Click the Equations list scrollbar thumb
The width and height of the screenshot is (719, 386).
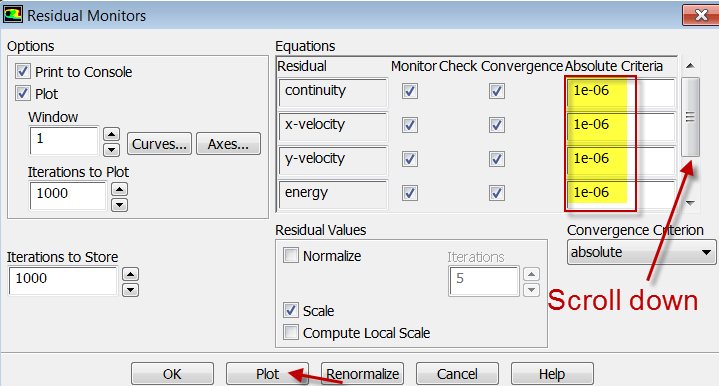tap(690, 117)
